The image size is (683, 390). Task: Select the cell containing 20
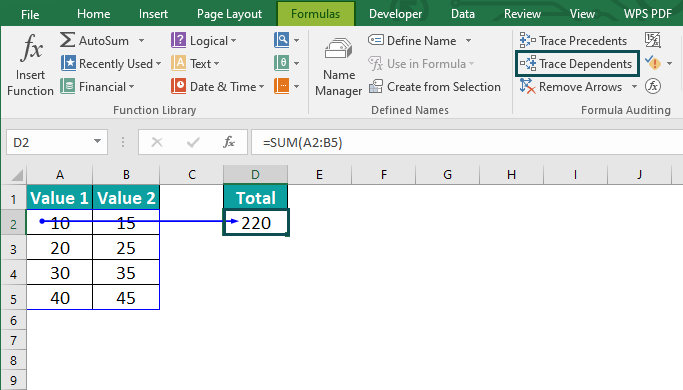(x=60, y=248)
